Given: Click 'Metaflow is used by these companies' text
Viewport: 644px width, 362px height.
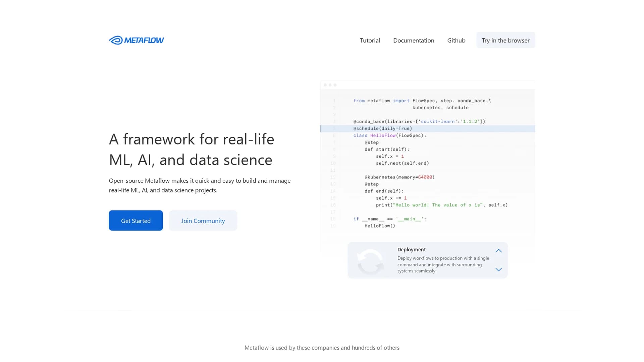Looking at the screenshot, I should [x=322, y=348].
